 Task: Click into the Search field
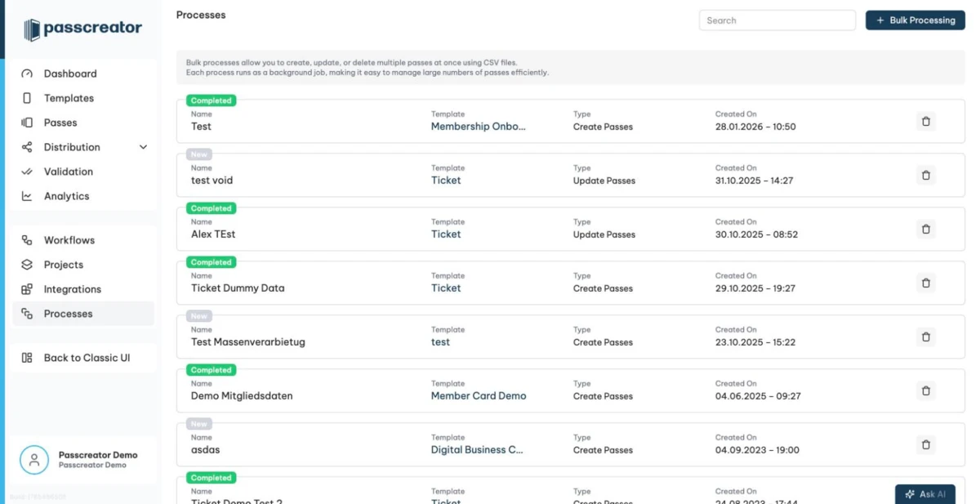777,20
